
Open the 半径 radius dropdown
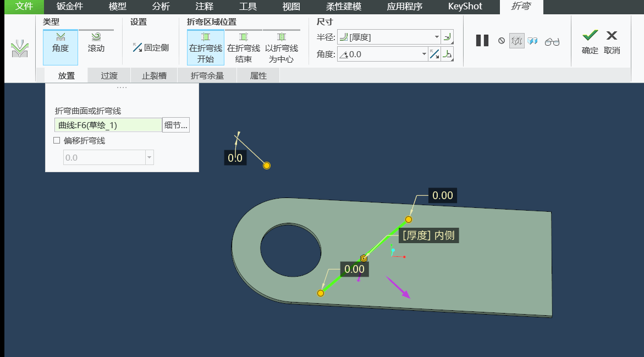pos(436,37)
